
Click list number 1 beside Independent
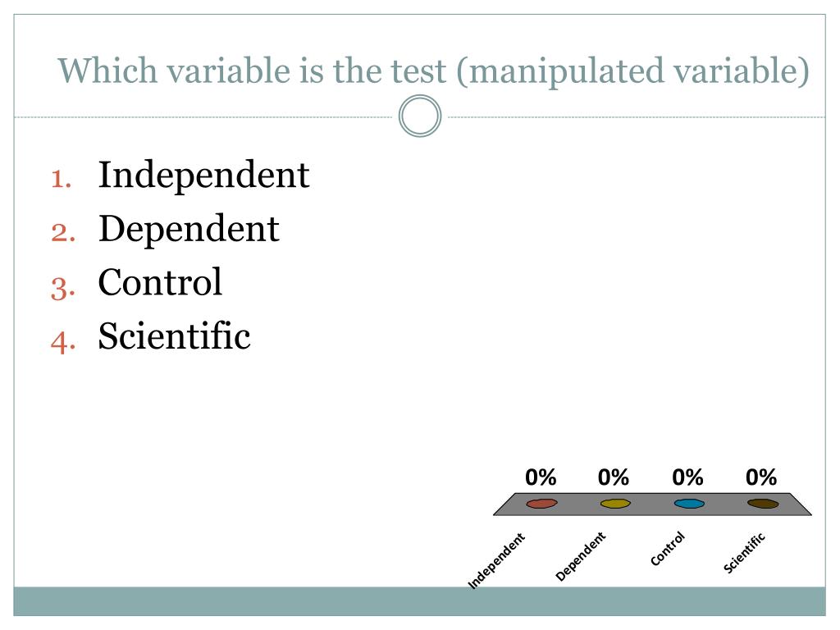point(62,178)
